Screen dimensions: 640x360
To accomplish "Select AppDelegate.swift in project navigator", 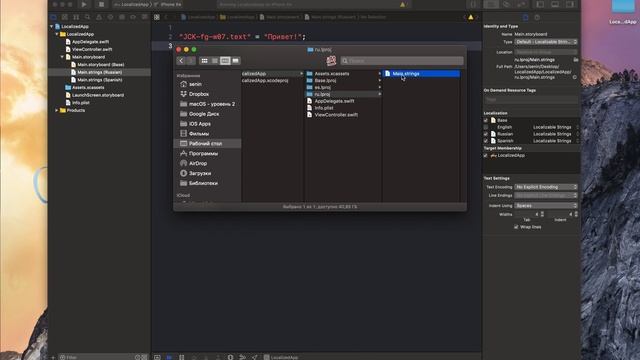I will (x=90, y=42).
